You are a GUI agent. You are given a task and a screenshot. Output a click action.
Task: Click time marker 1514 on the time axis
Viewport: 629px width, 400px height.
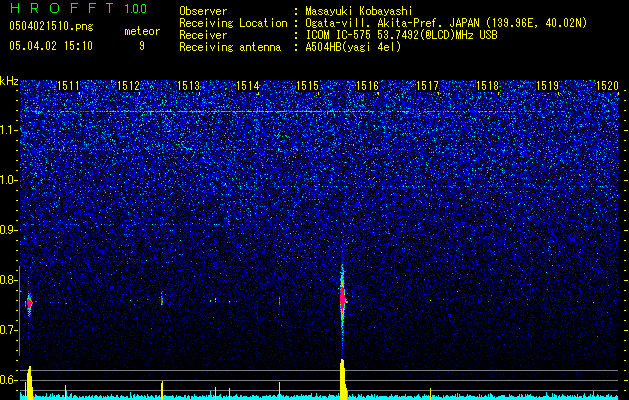(x=248, y=86)
